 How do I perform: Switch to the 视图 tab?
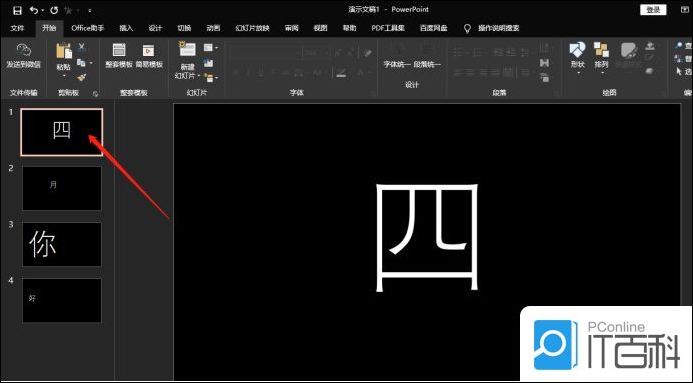tap(320, 28)
